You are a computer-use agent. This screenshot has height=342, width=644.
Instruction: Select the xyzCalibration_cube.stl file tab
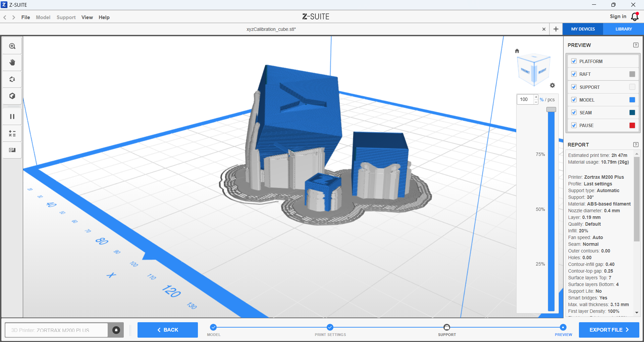click(271, 29)
